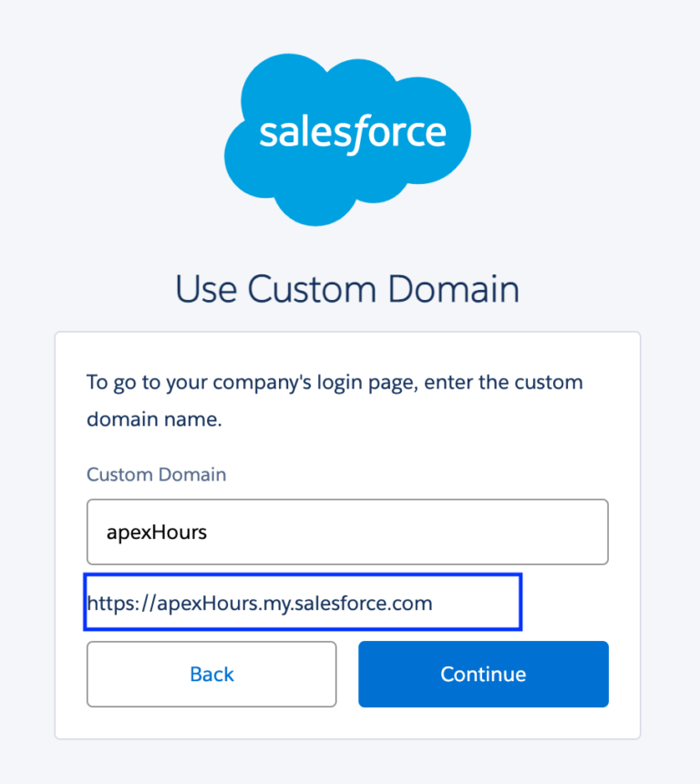700x784 pixels.
Task: Select the Use Custom Domain heading
Action: pos(349,289)
